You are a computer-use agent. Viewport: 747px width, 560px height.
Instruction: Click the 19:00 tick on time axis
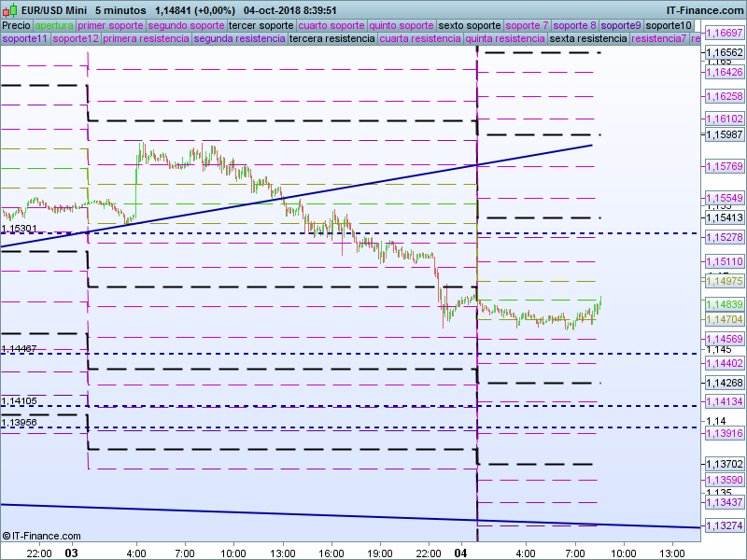tap(380, 553)
